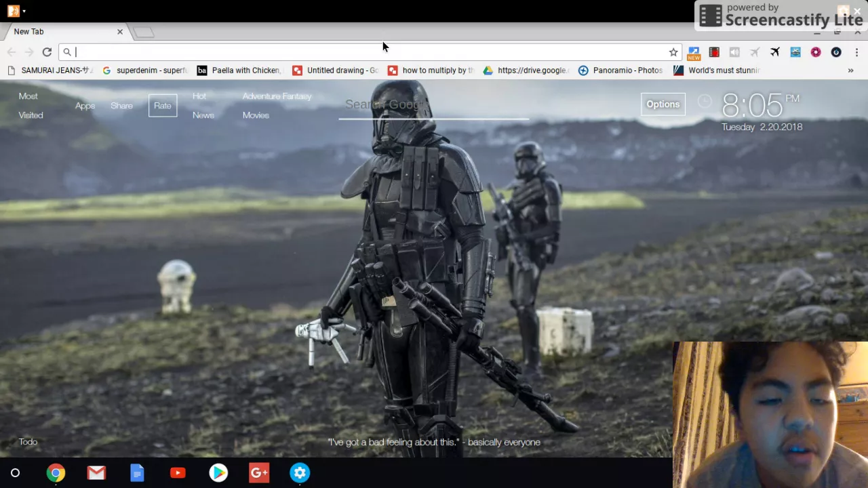Click the gray speaker extension icon

click(734, 52)
